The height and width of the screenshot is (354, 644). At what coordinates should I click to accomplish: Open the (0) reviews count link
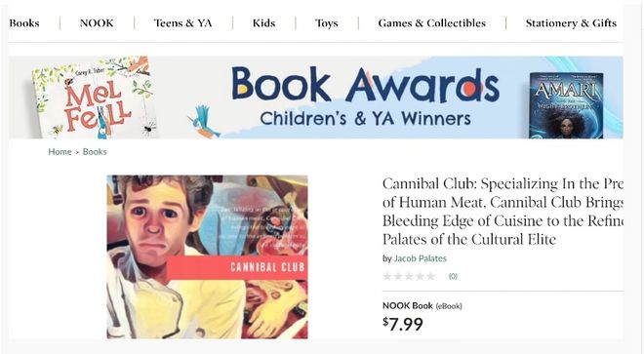click(453, 276)
